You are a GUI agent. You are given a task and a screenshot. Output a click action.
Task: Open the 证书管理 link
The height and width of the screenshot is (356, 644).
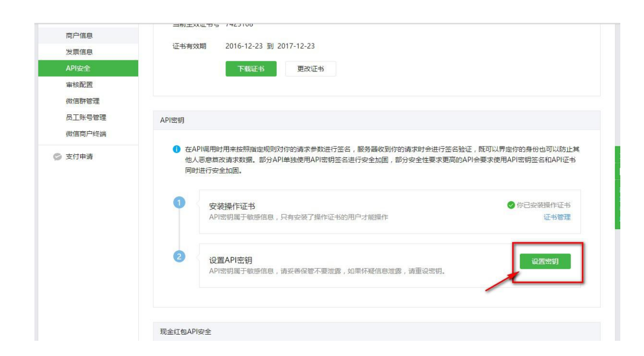557,217
